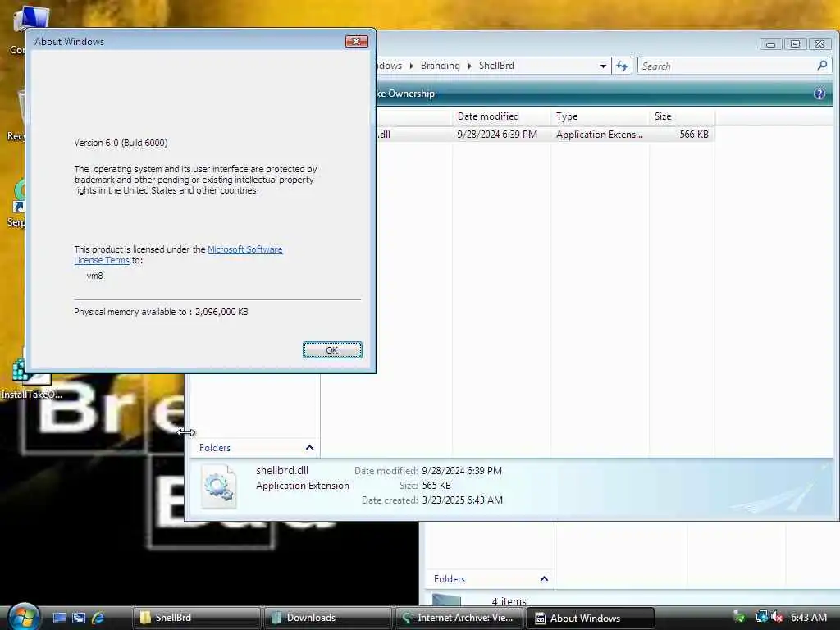This screenshot has height=630, width=840.
Task: Switch to Internet Archive taskbar button
Action: tap(459, 618)
